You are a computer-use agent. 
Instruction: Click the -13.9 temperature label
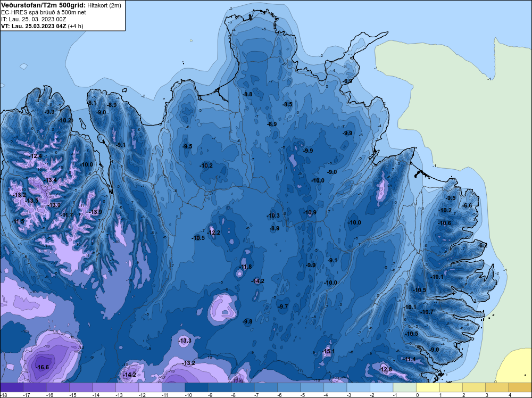[95, 212]
